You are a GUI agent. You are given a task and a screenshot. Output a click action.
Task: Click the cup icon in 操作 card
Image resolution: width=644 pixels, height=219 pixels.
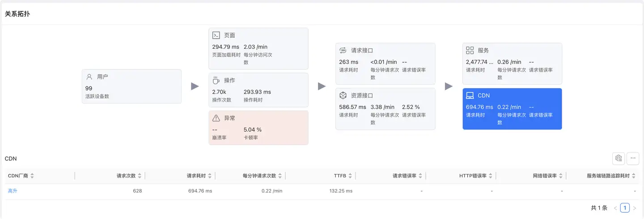(x=216, y=80)
